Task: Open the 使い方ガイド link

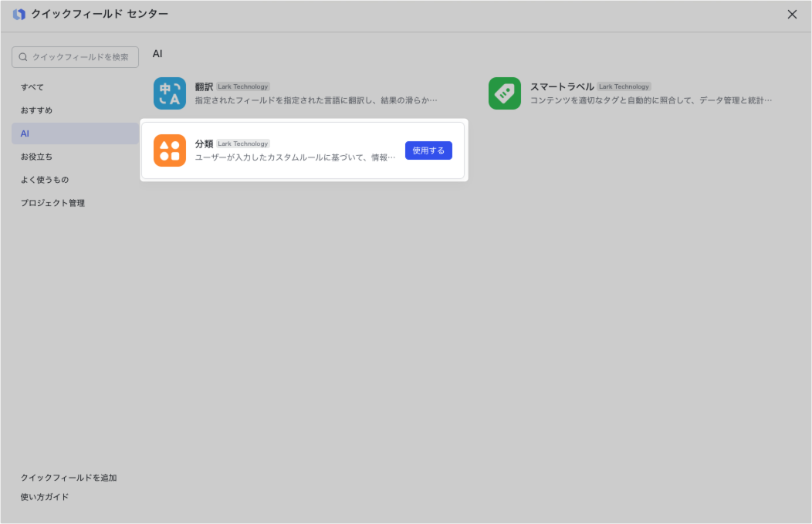Action: click(45, 497)
